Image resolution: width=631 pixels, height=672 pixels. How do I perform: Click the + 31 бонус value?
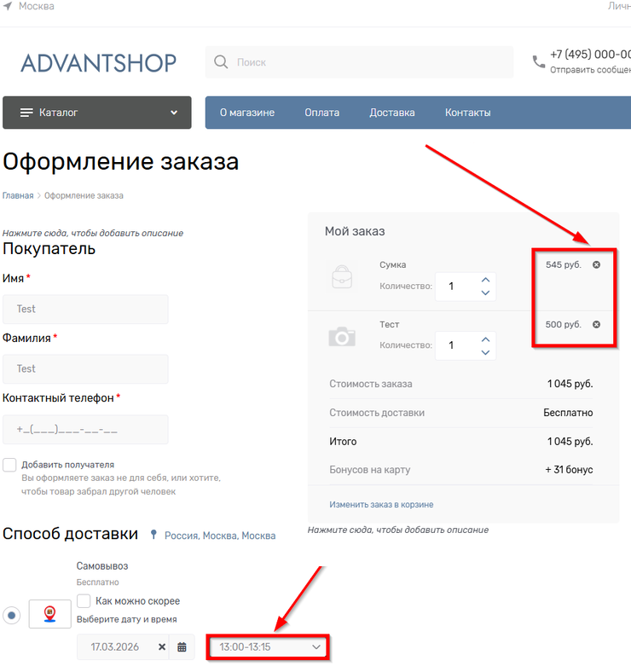pyautogui.click(x=569, y=470)
